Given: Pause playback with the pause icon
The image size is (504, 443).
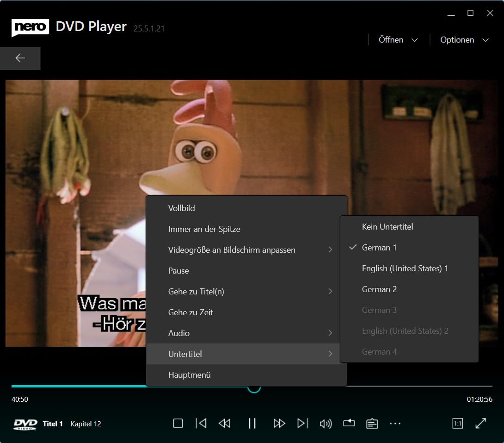Looking at the screenshot, I should (252, 424).
